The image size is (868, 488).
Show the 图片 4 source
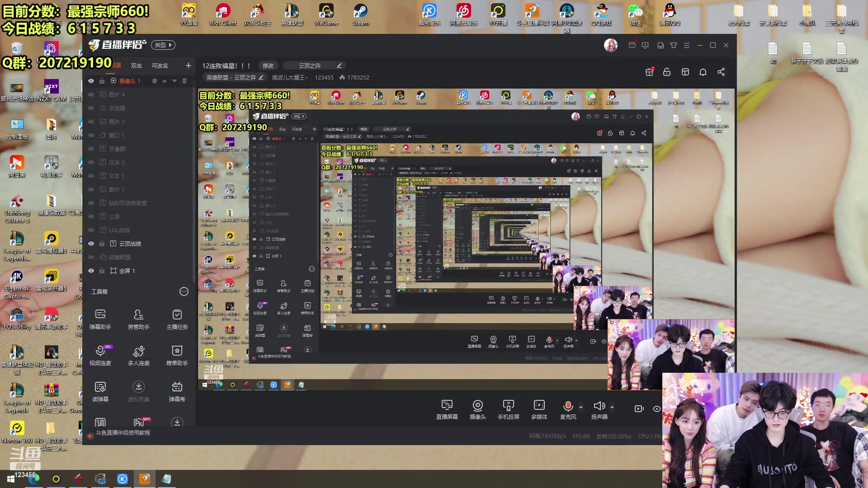[x=91, y=94]
